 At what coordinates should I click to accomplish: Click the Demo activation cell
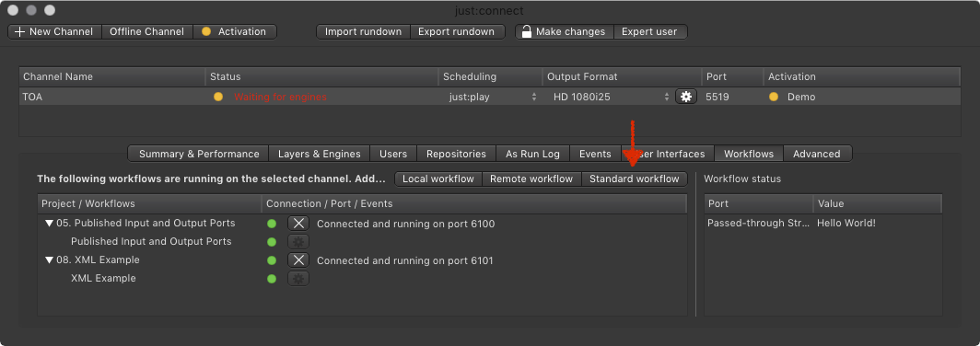801,97
